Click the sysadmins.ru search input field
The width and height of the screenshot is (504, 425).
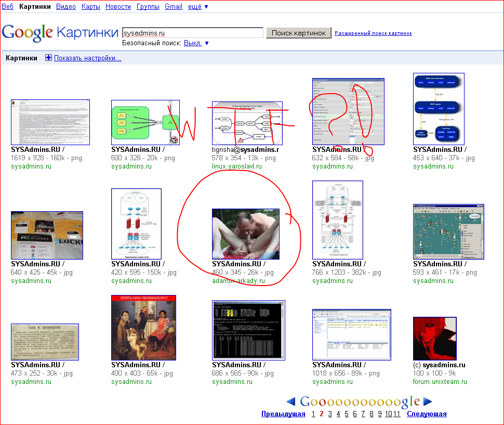tap(193, 33)
